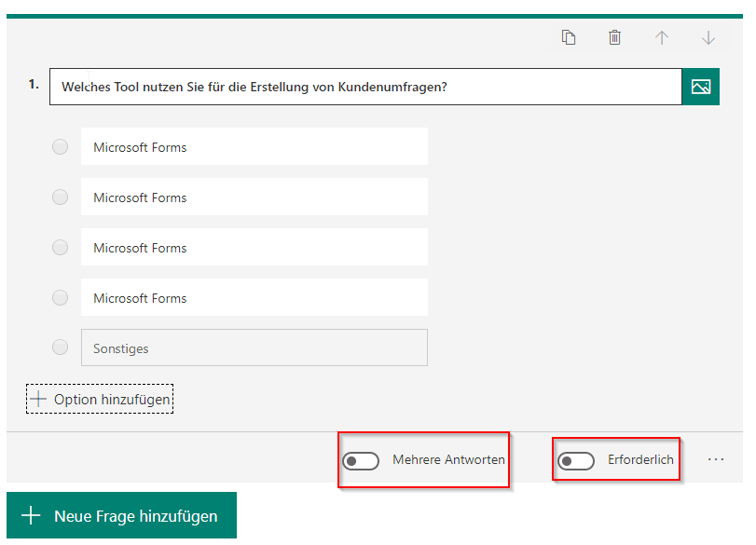
Task: Toggle the Erforderlich switch
Action: tap(576, 461)
